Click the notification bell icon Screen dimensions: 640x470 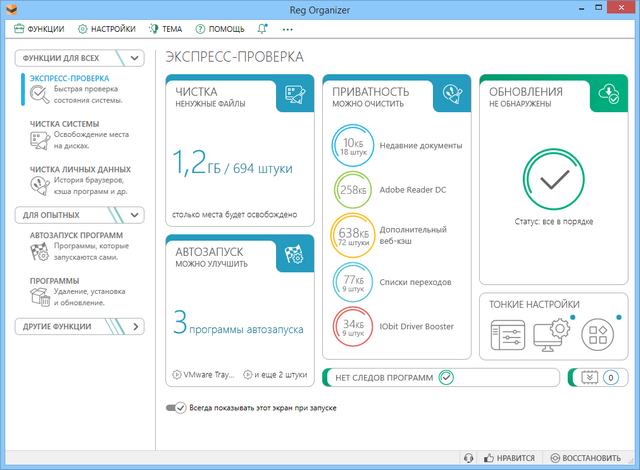[262, 30]
